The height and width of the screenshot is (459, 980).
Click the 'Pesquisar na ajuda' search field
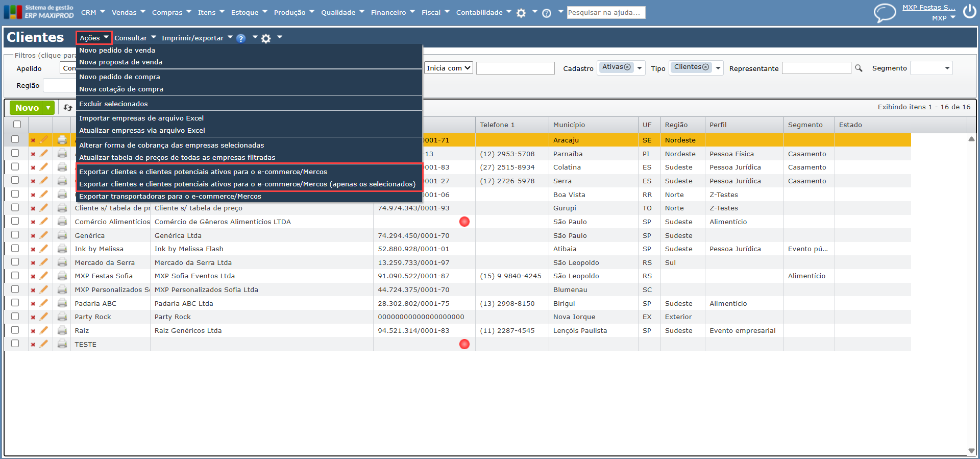tap(605, 12)
